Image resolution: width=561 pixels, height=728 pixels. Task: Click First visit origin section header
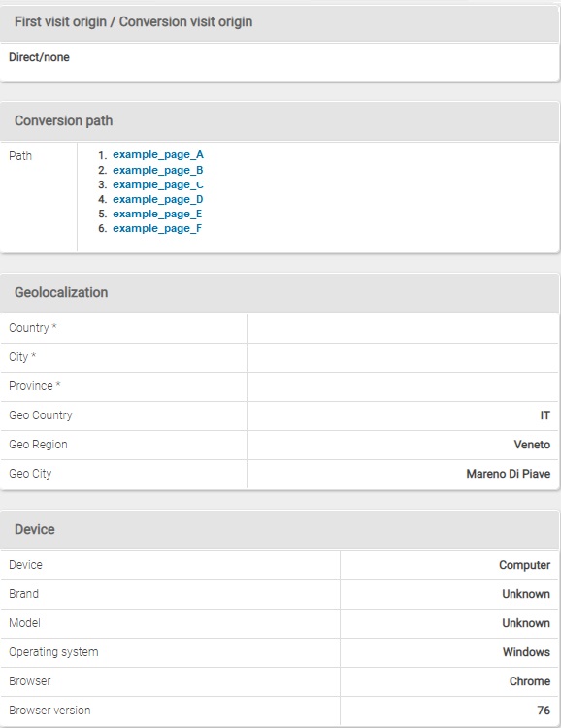(x=280, y=22)
